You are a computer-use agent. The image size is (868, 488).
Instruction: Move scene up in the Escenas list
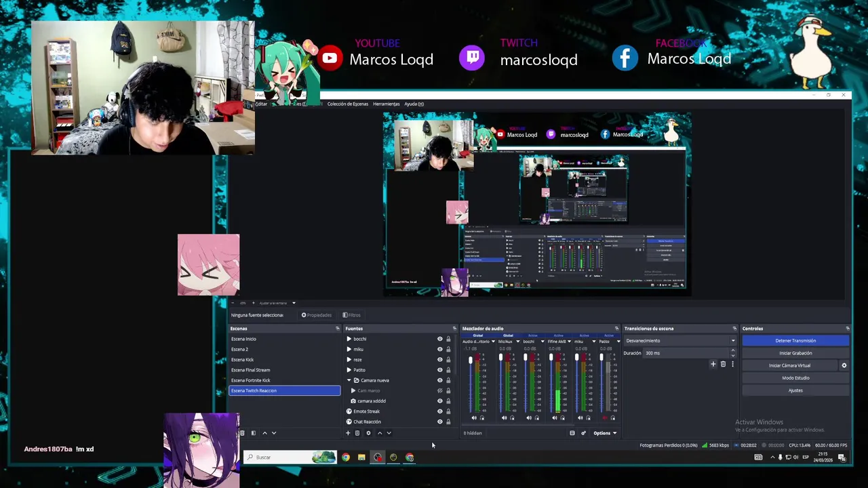coord(264,433)
